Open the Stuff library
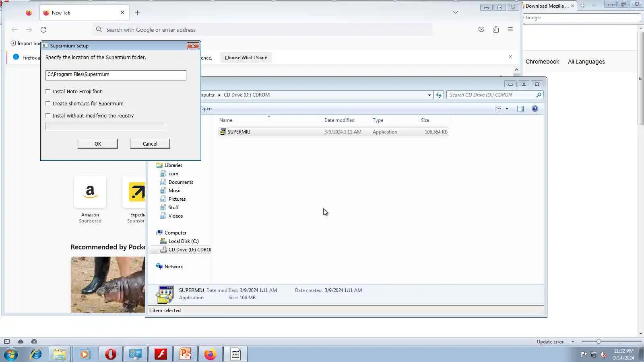Image resolution: width=644 pixels, height=362 pixels. coord(173,208)
